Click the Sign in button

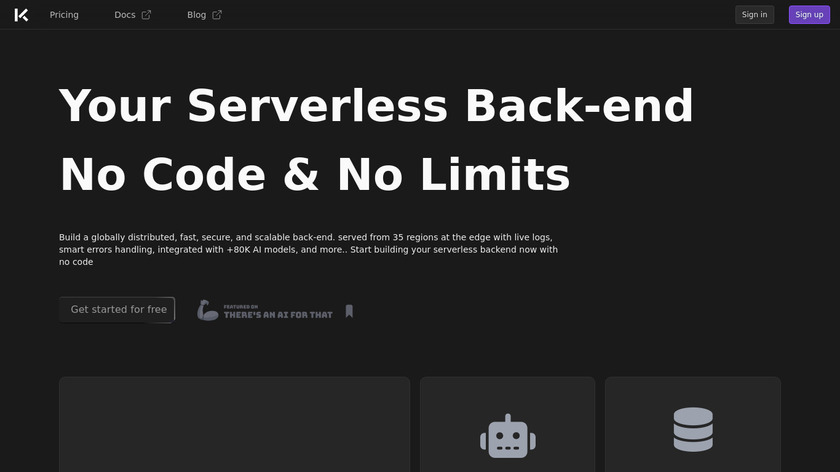[x=754, y=15]
